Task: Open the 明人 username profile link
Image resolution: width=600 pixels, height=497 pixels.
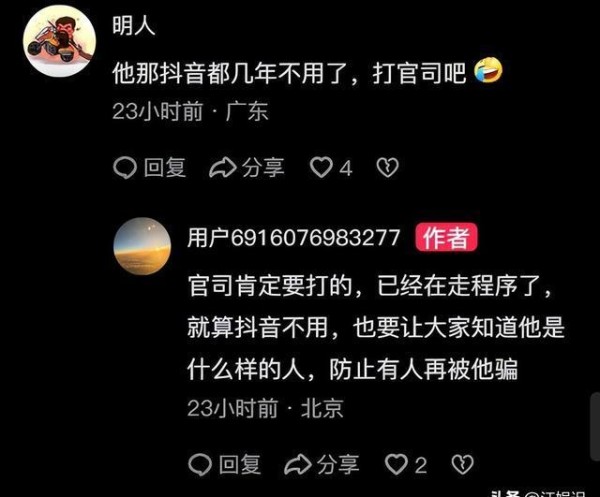Action: [134, 26]
